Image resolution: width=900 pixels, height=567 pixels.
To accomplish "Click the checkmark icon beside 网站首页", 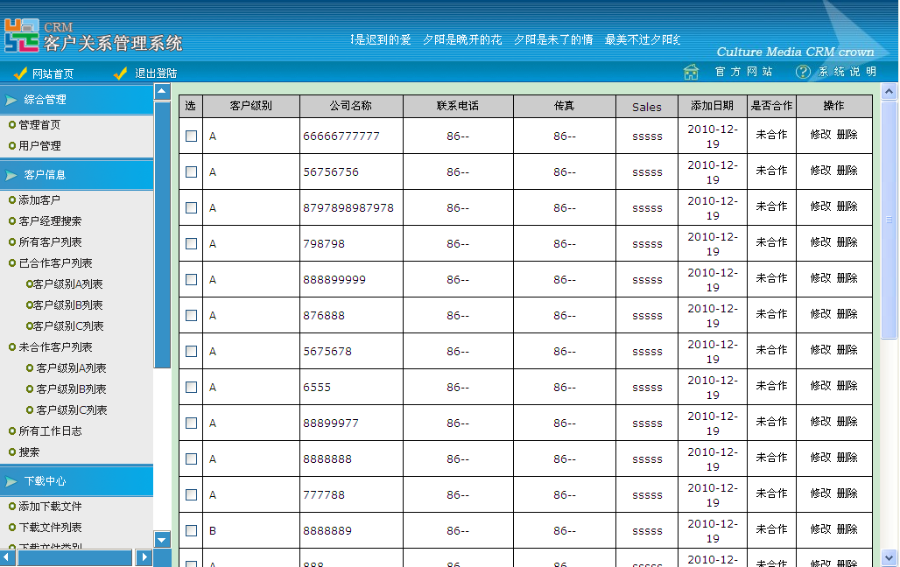I will (x=20, y=73).
